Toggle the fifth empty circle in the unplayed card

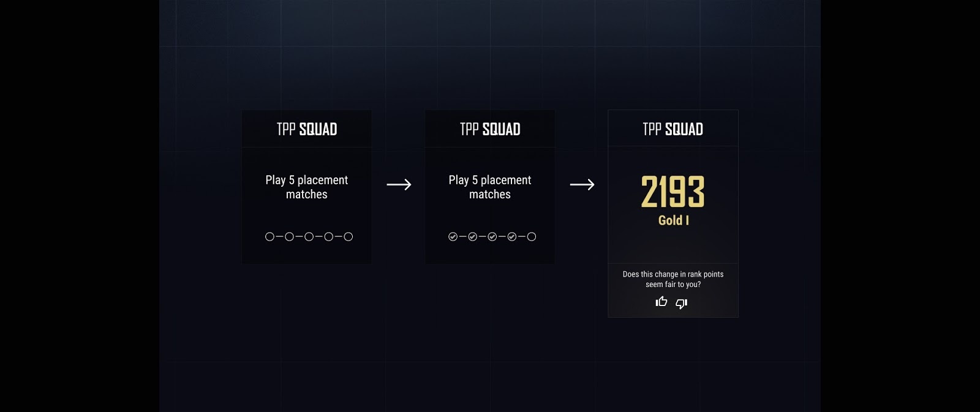point(349,237)
